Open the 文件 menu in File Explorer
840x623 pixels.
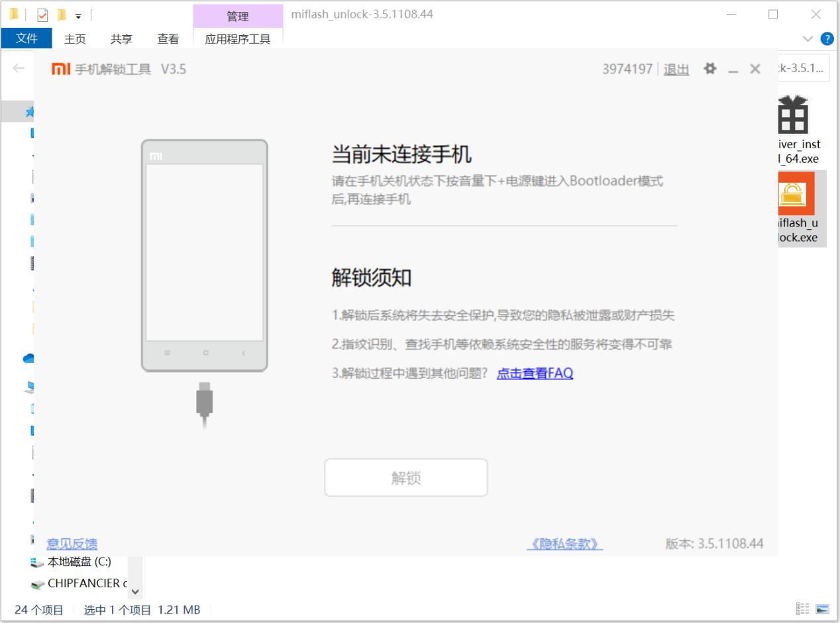tap(26, 38)
